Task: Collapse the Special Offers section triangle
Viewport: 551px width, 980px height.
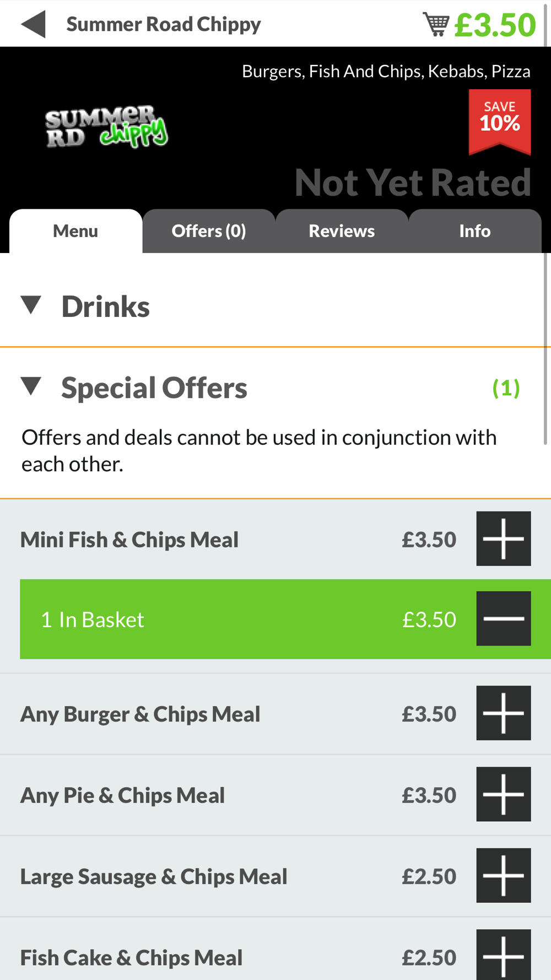Action: tap(31, 386)
